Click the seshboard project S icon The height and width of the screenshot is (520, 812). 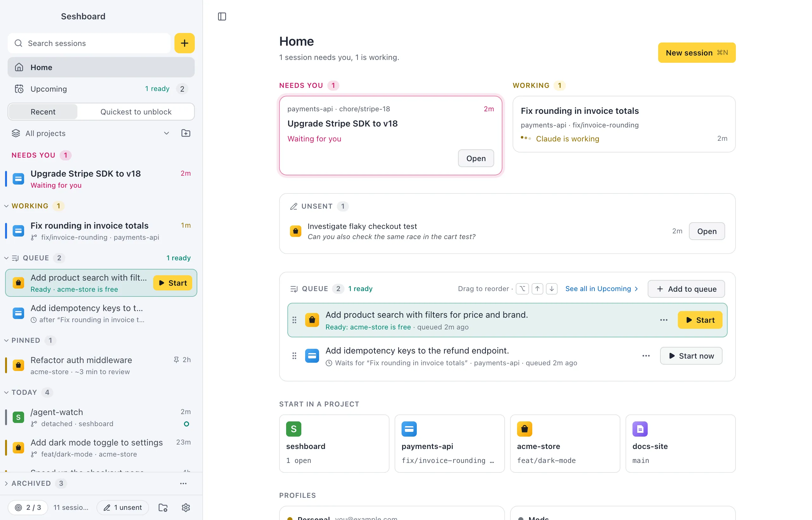pyautogui.click(x=293, y=429)
